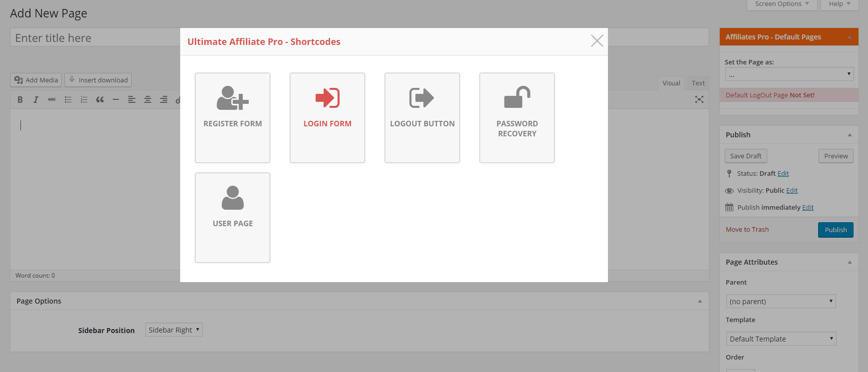This screenshot has width=868, height=372.
Task: Align text center
Action: pos(148,100)
